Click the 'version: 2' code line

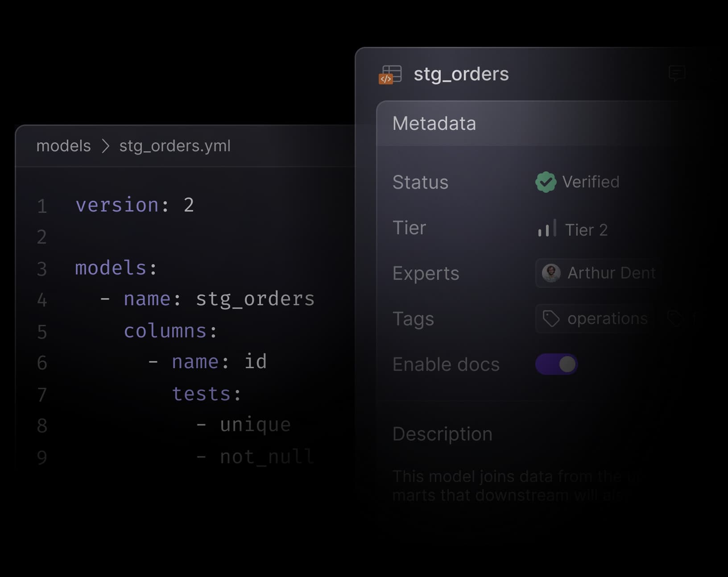point(134,205)
